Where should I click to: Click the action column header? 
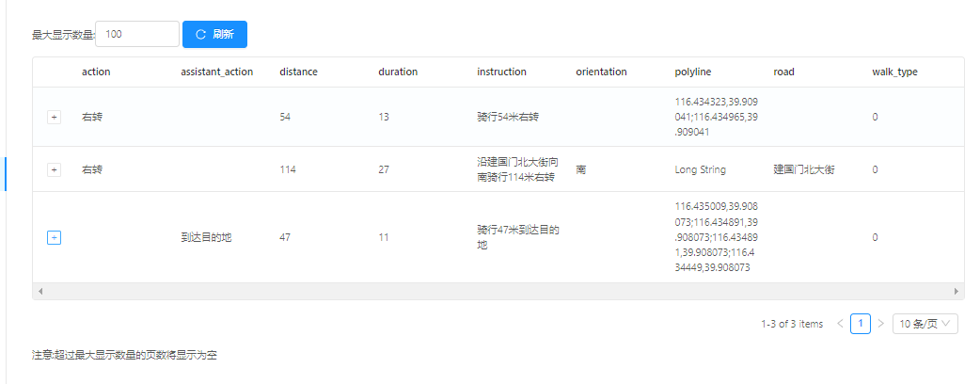click(x=97, y=72)
